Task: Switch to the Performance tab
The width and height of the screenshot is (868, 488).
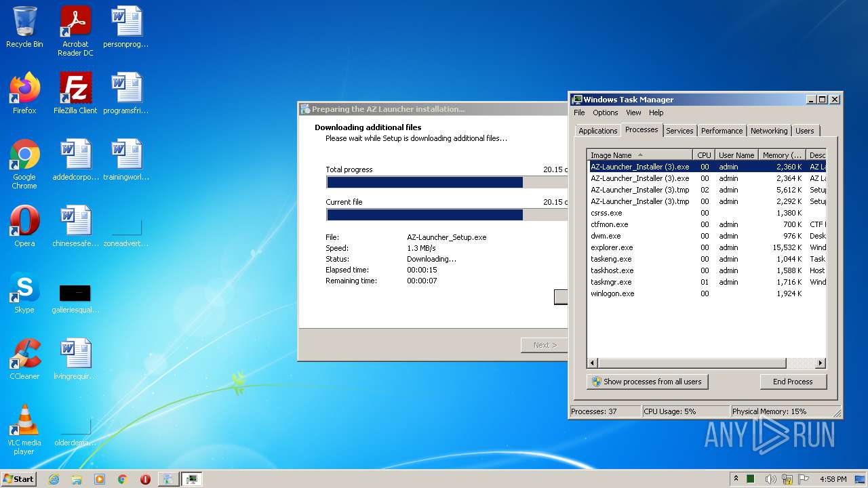Action: 722,131
